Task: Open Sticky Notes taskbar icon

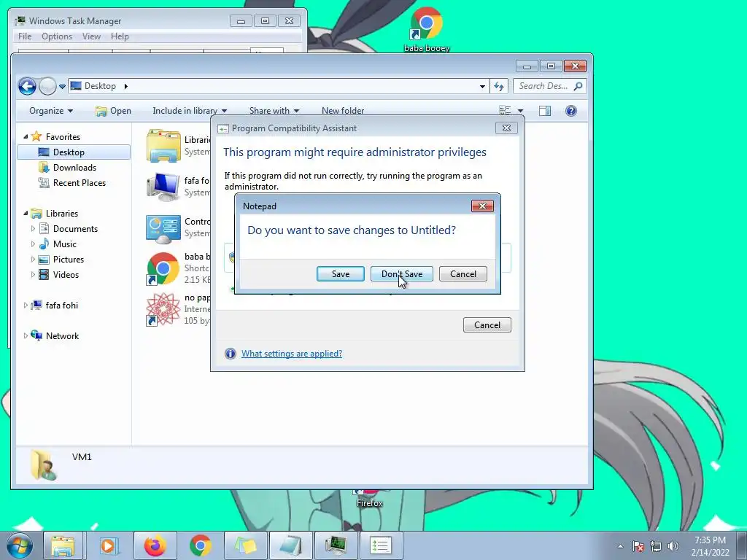Action: point(245,545)
